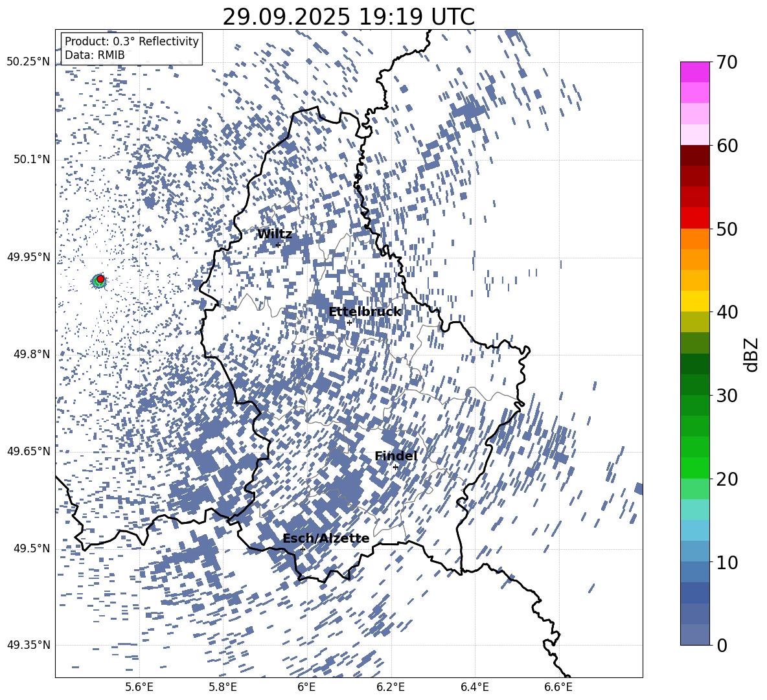767x700 pixels.
Task: Click the Findel location cross marker
Action: click(395, 468)
